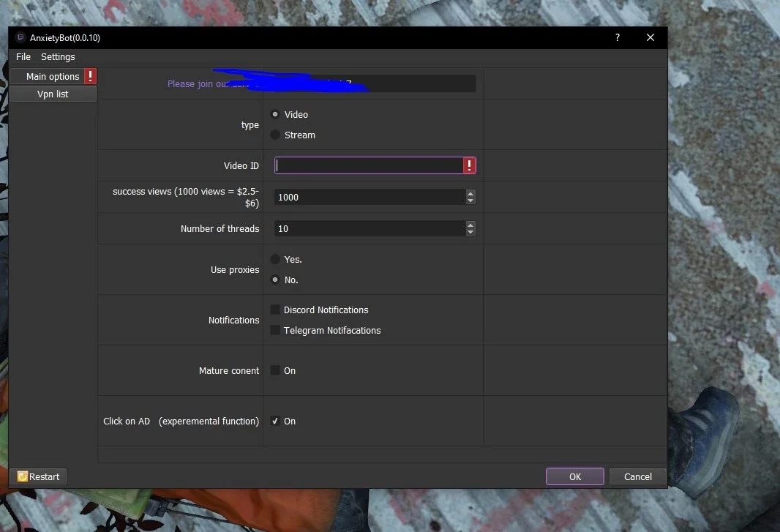Increase success views with up arrow
The width and height of the screenshot is (780, 532).
[x=470, y=193]
